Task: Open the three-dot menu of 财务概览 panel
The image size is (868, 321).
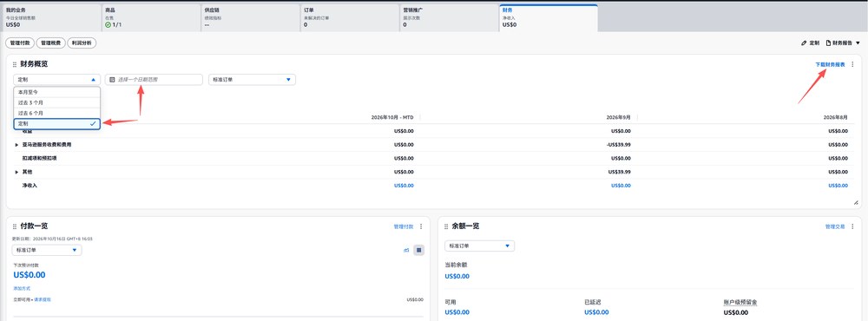Action: [852, 65]
